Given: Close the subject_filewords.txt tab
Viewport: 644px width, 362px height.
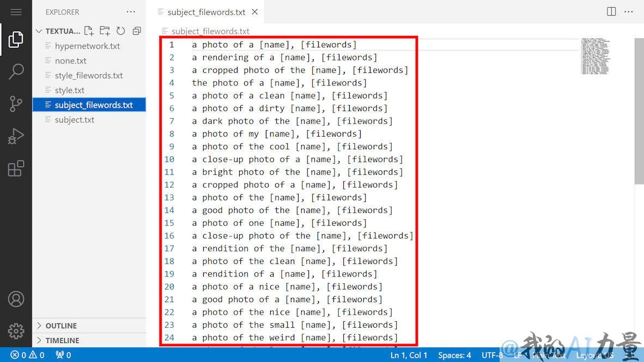Looking at the screenshot, I should [254, 12].
